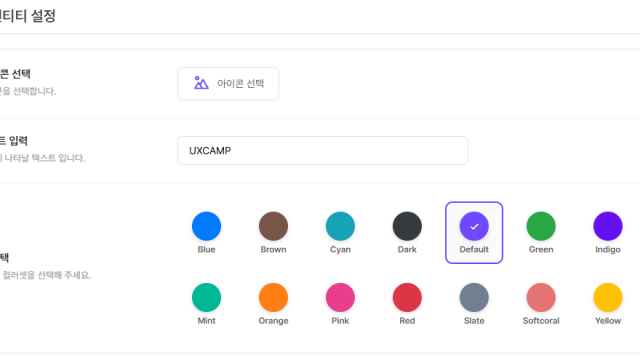Choose the Softcoral color circle

[541, 298]
